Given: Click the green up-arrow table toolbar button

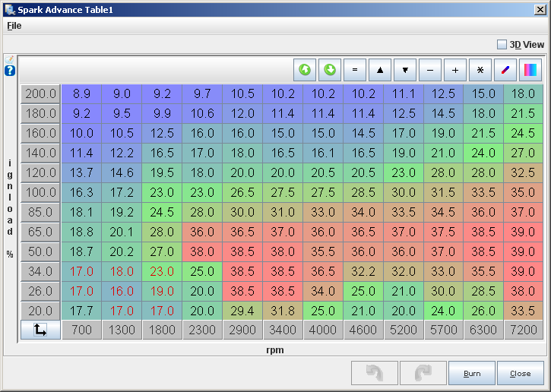Looking at the screenshot, I should pyautogui.click(x=305, y=70).
